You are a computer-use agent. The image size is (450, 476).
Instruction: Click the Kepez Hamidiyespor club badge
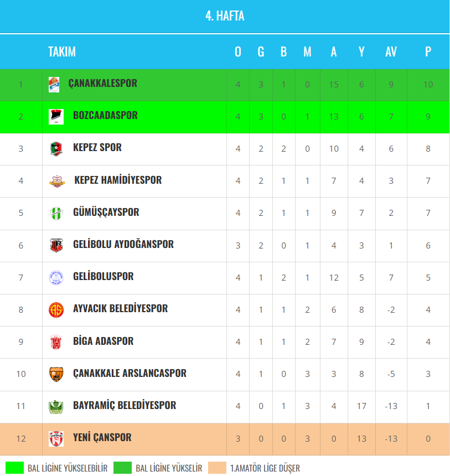56,180
